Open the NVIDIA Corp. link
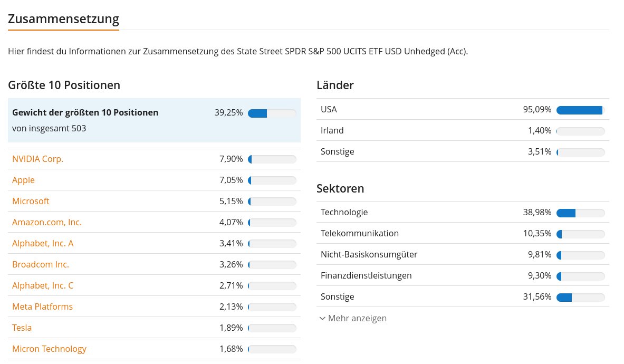This screenshot has height=364, width=624. click(38, 159)
